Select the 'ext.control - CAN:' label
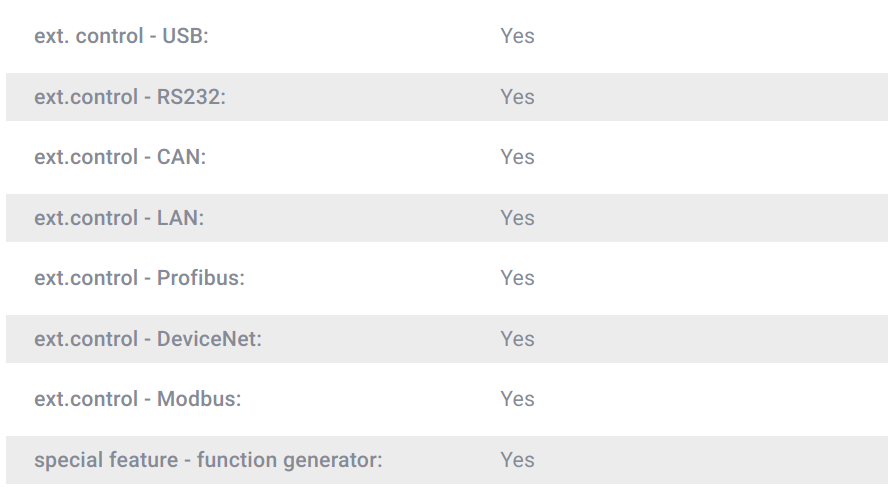Image resolution: width=888 pixels, height=492 pixels. point(120,157)
